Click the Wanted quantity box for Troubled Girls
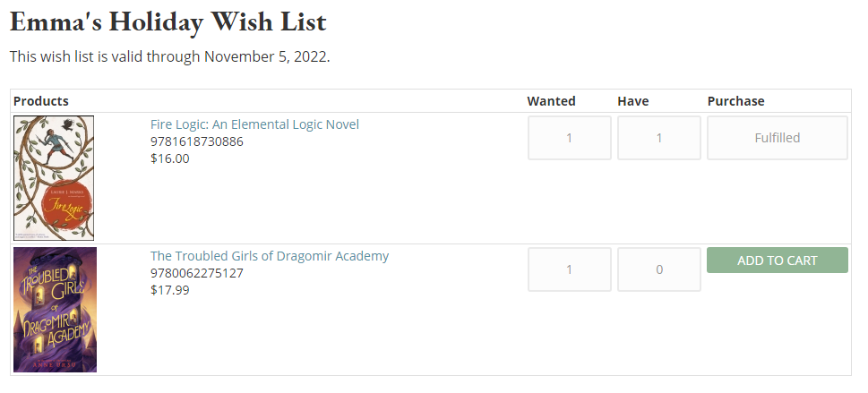 click(x=569, y=269)
